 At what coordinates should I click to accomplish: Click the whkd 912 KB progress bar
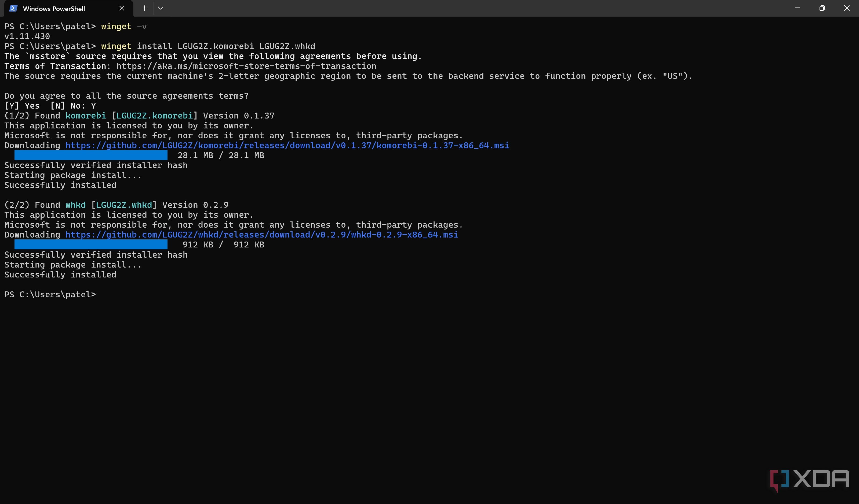91,244
